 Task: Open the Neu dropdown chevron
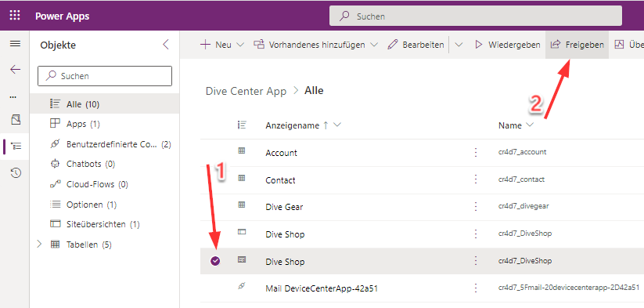[241, 45]
